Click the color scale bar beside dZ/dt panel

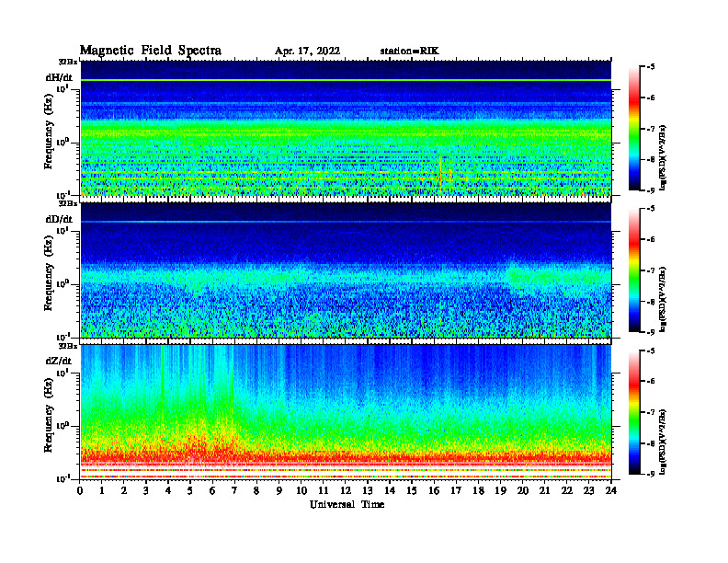pyautogui.click(x=634, y=412)
